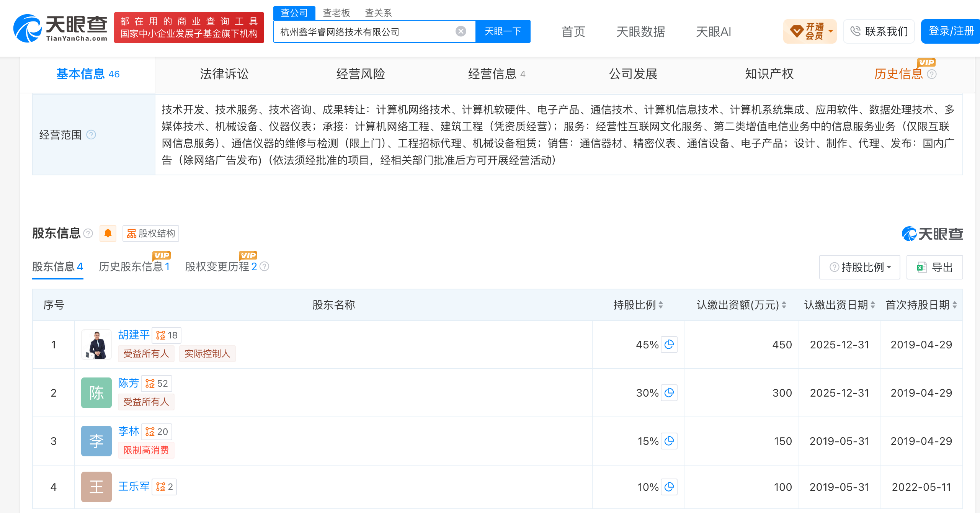Switch to the 查老板 search tab
Image resolution: width=980 pixels, height=513 pixels.
pos(336,13)
